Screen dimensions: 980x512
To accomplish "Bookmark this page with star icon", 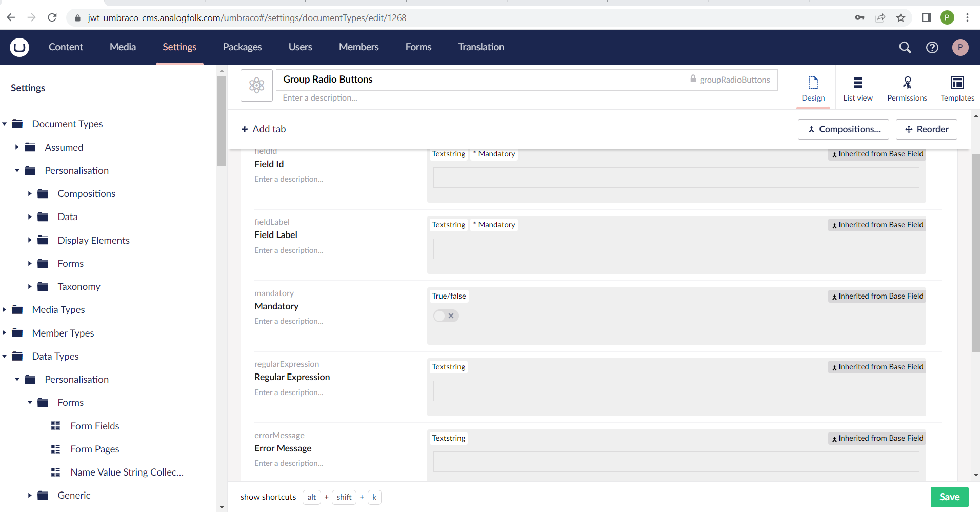I will click(x=901, y=18).
